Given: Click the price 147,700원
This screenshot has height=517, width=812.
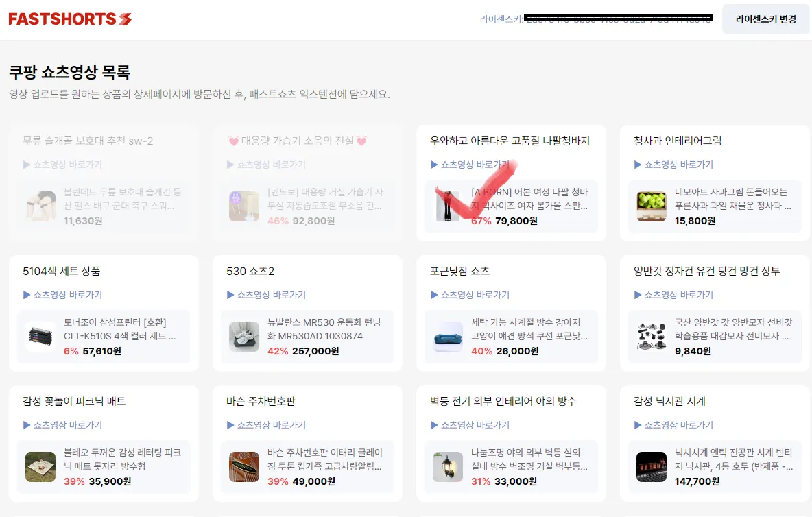Looking at the screenshot, I should [x=697, y=482].
